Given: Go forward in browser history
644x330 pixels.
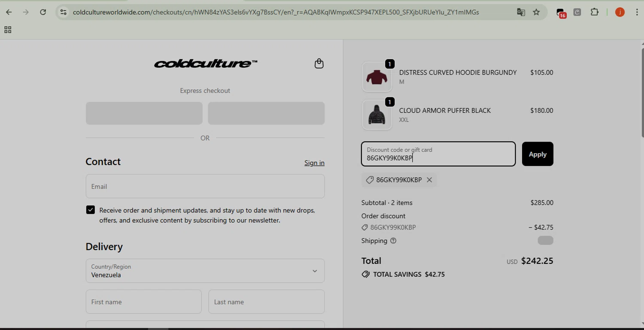Looking at the screenshot, I should 26,12.
